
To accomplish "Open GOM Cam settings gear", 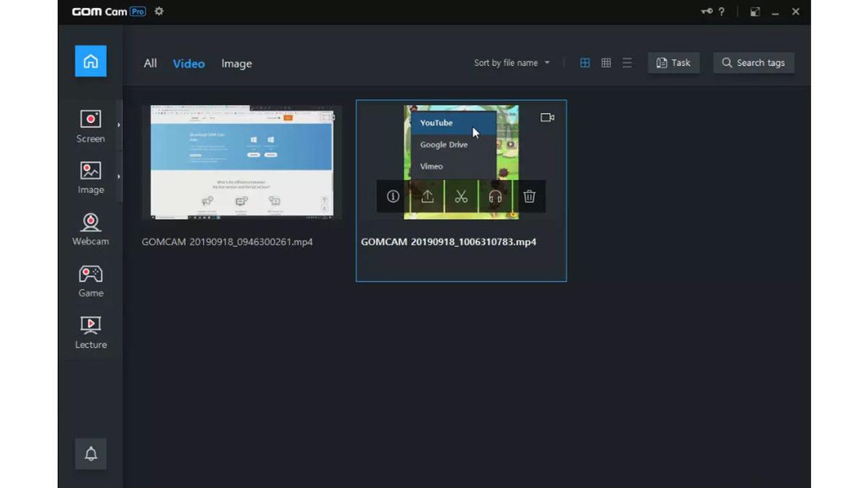I will [158, 12].
